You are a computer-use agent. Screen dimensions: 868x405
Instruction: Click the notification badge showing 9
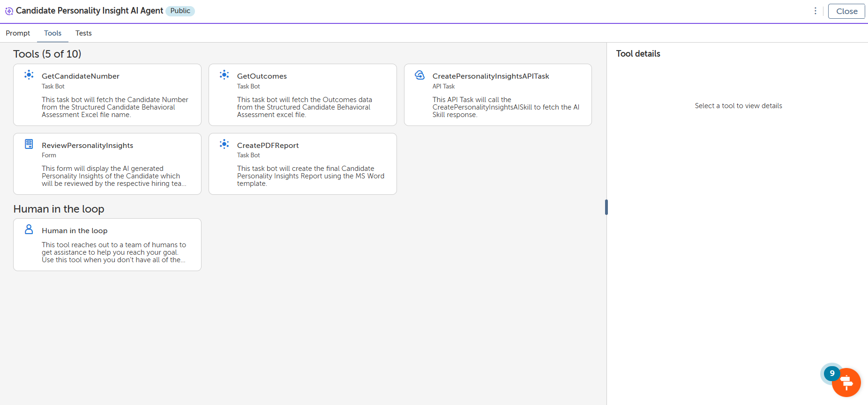(832, 373)
